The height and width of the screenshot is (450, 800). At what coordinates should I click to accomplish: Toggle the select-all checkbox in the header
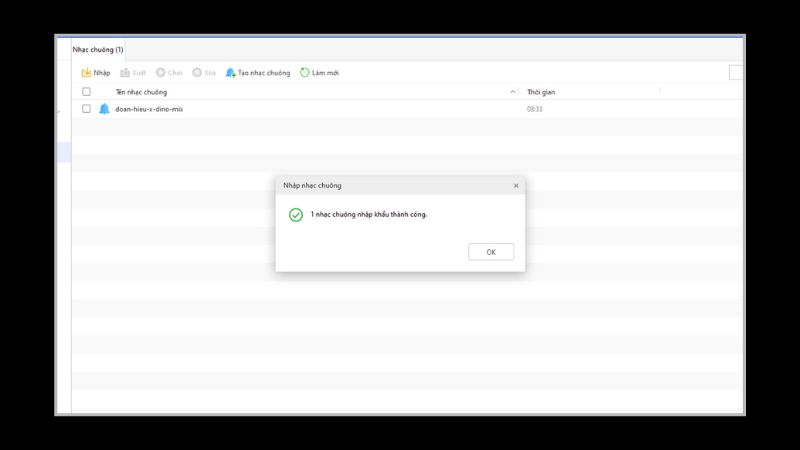pos(86,92)
